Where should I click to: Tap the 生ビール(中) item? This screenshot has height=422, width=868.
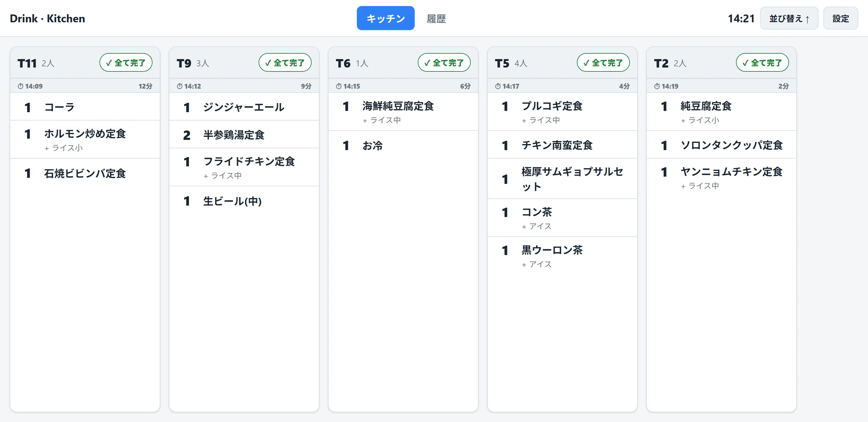(244, 201)
